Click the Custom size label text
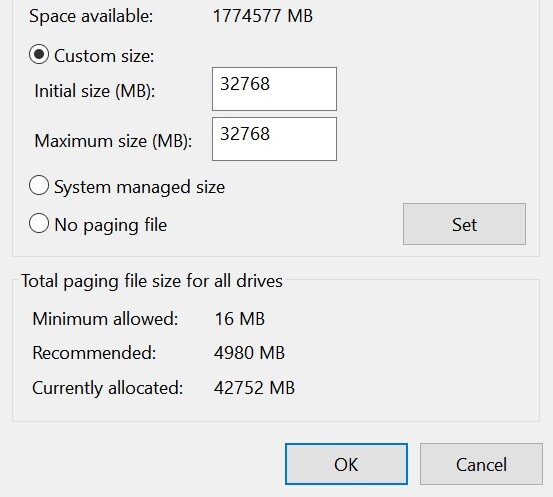Image resolution: width=553 pixels, height=497 pixels. coord(104,56)
